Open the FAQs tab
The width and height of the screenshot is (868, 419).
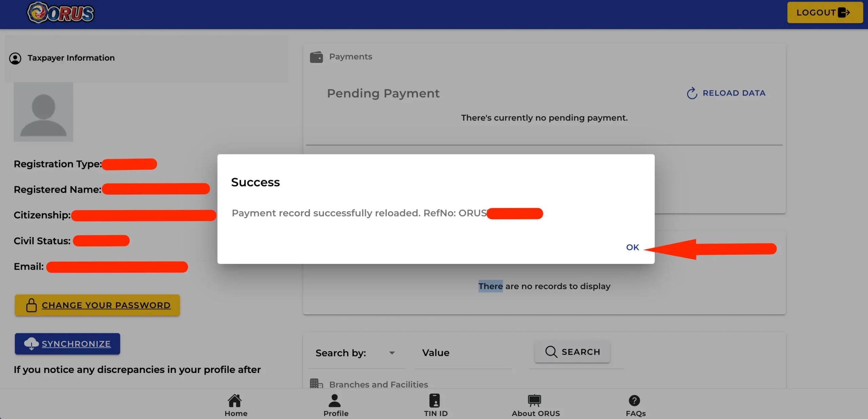point(635,405)
